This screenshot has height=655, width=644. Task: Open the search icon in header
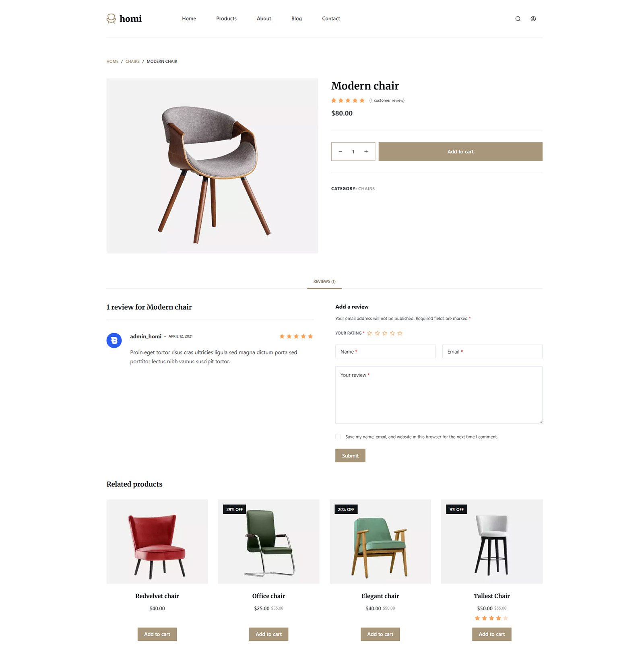[x=518, y=19]
